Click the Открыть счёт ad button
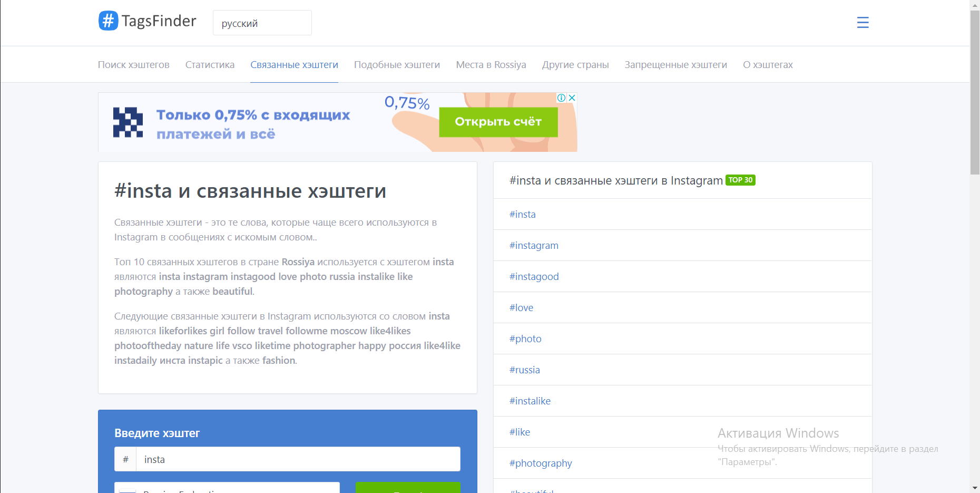The image size is (980, 493). pos(498,122)
